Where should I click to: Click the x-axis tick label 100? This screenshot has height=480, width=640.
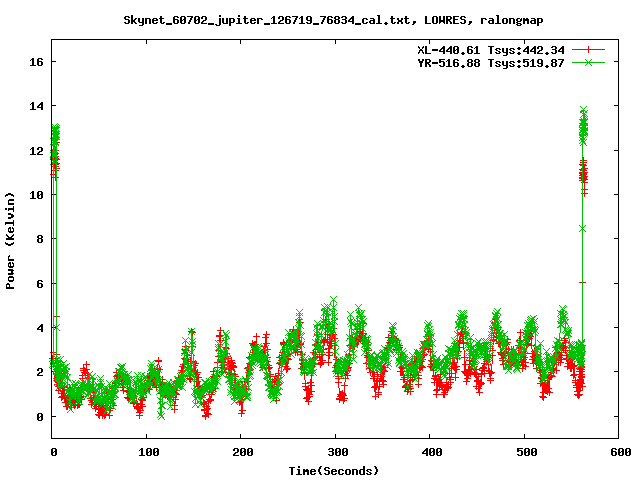148,452
